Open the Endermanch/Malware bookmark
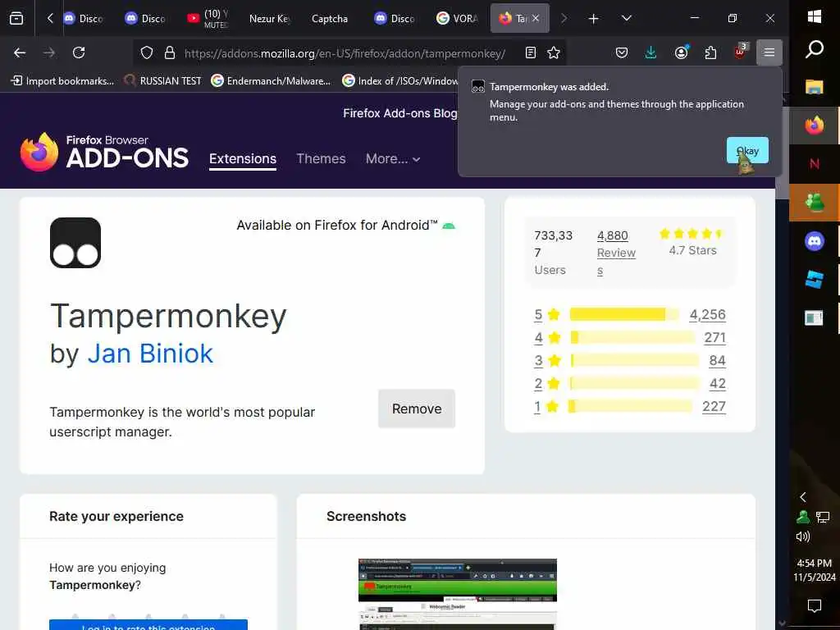Image resolution: width=840 pixels, height=630 pixels. coord(271,81)
